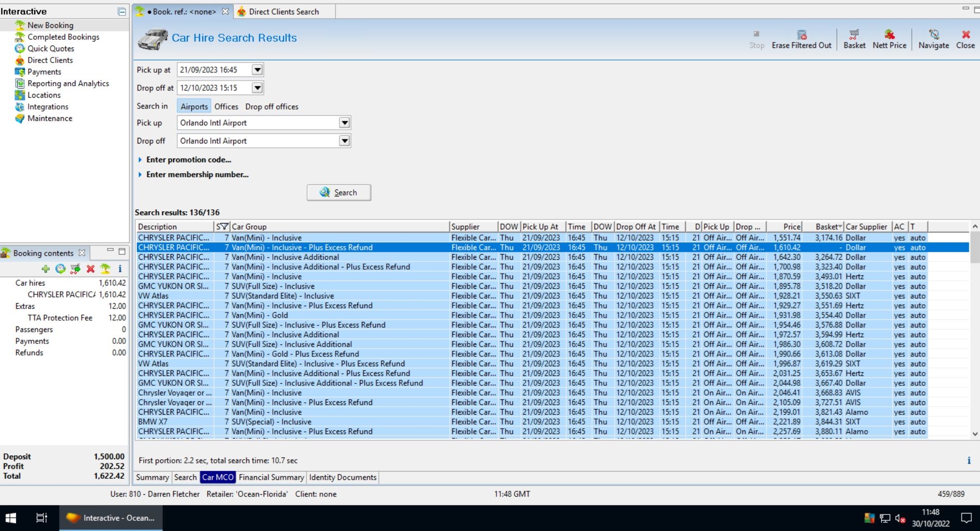Click the palm tree island icon in Booking contents toolbar
Viewport: 980px width, 531px height.
pyautogui.click(x=105, y=269)
